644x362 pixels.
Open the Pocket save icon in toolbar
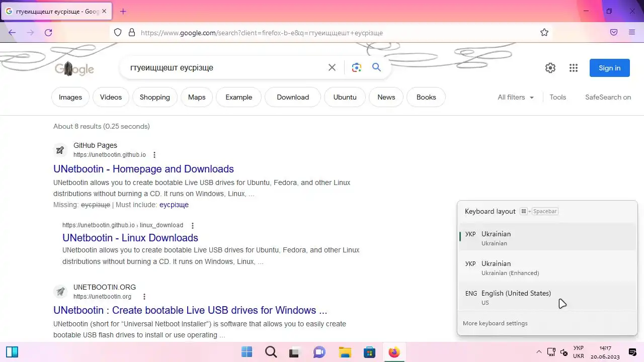pos(614,33)
